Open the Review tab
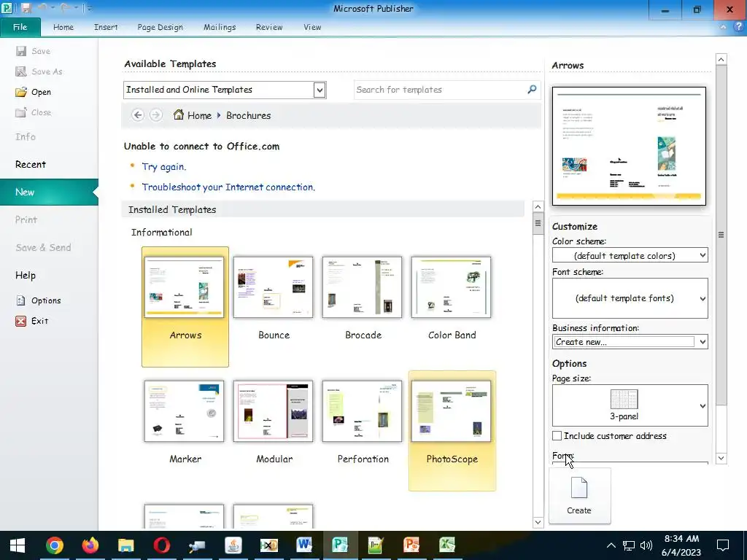Screen dimensions: 747x560 pyautogui.click(x=269, y=27)
